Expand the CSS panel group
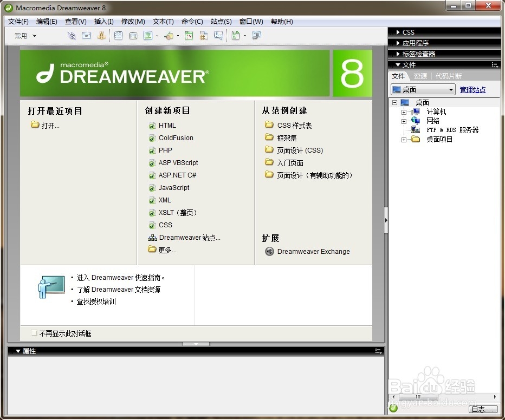The width and height of the screenshot is (505, 420). click(x=398, y=32)
